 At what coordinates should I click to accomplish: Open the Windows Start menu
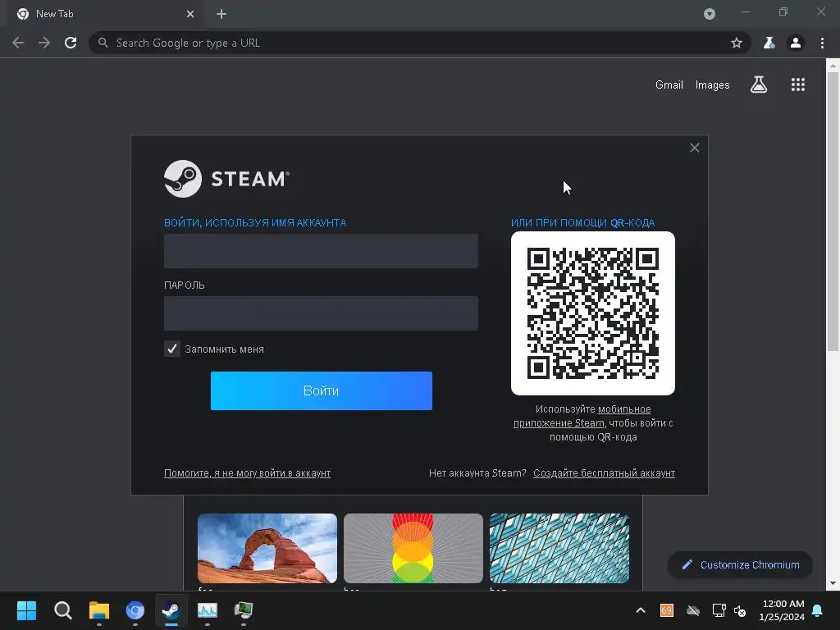coord(26,610)
